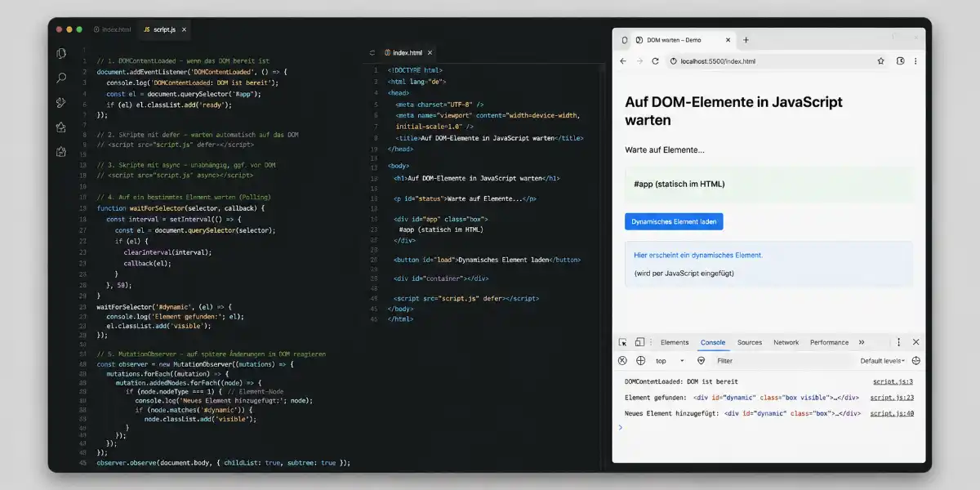Select the Console tab in DevTools
Image resolution: width=980 pixels, height=490 pixels.
pyautogui.click(x=713, y=342)
